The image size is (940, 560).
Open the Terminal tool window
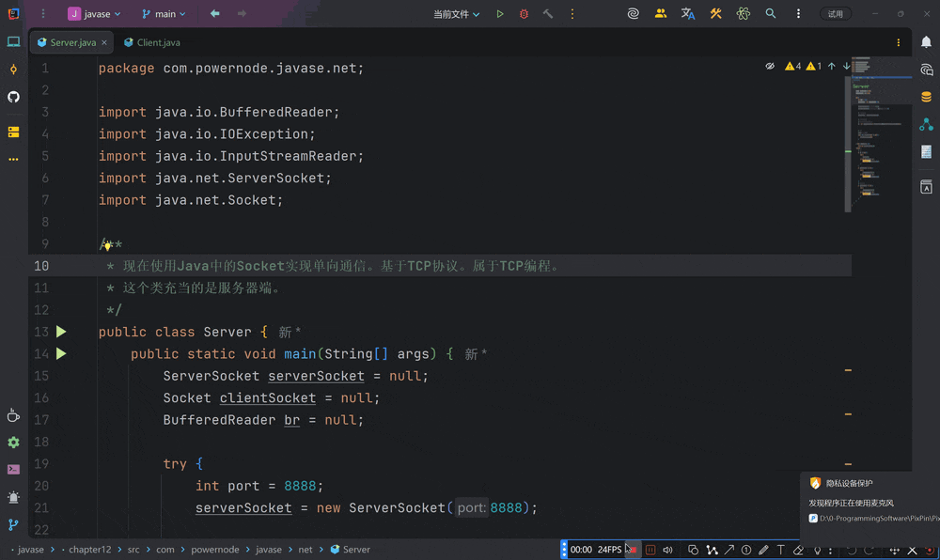[x=13, y=470]
